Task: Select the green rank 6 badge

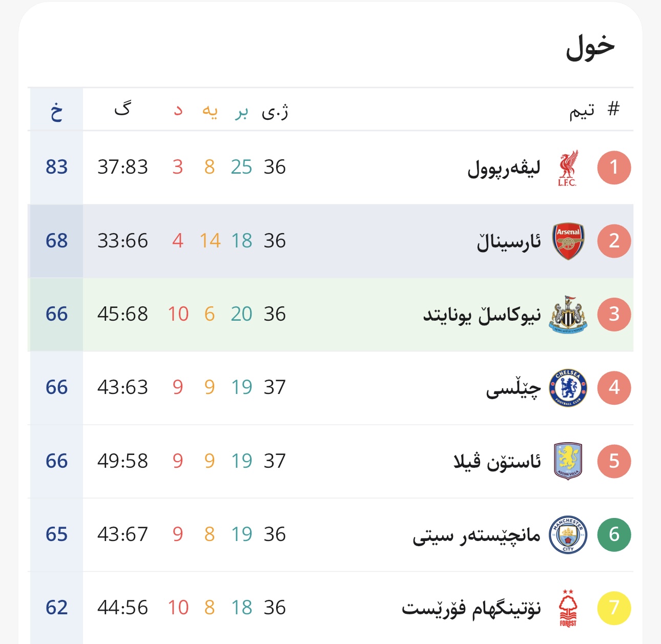Action: 614,535
